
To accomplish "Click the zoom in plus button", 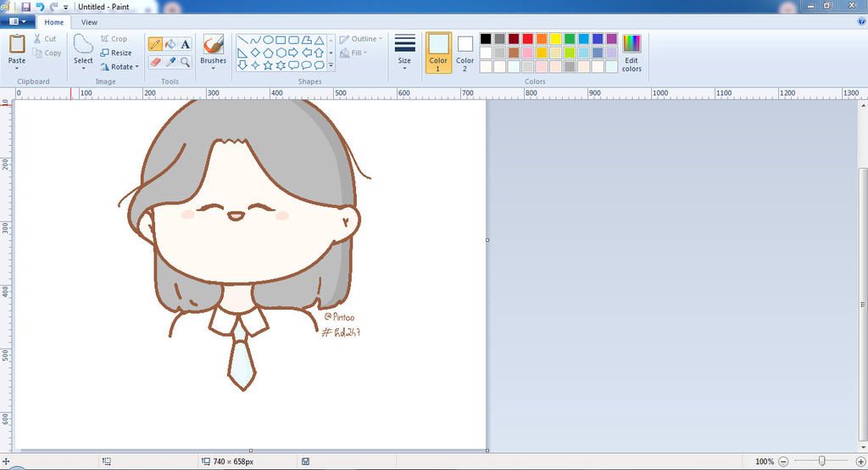I will (x=861, y=462).
